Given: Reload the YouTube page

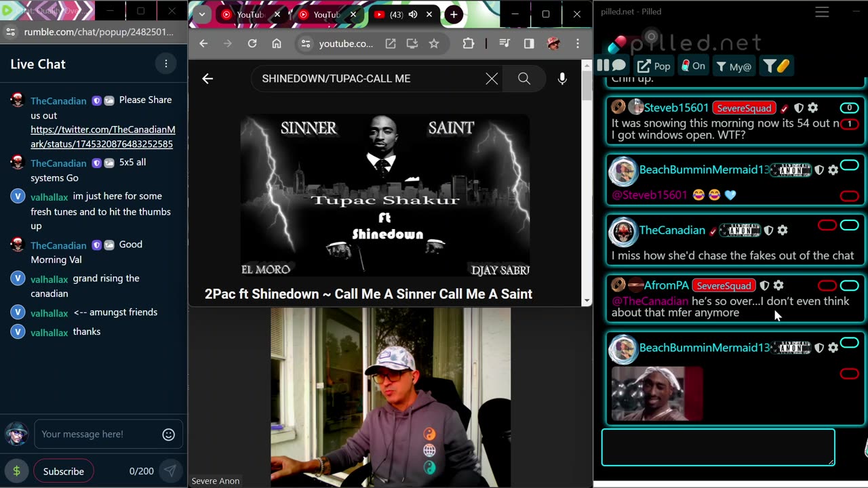Looking at the screenshot, I should (252, 43).
